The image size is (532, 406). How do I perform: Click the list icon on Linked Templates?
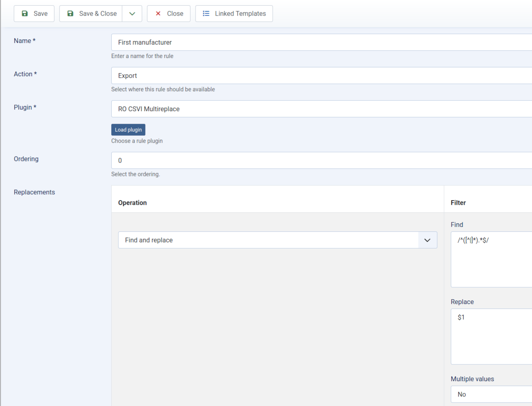click(x=206, y=14)
